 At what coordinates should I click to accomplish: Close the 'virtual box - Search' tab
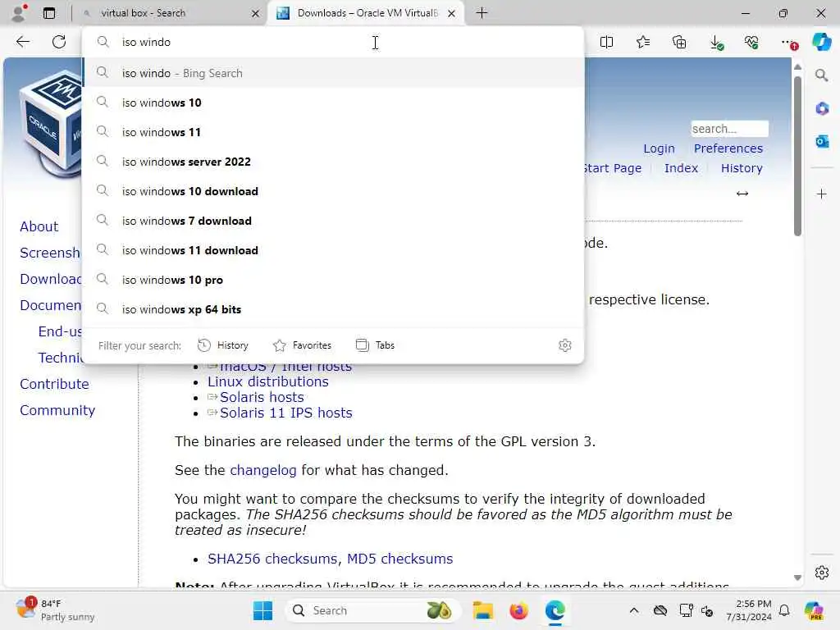(256, 13)
